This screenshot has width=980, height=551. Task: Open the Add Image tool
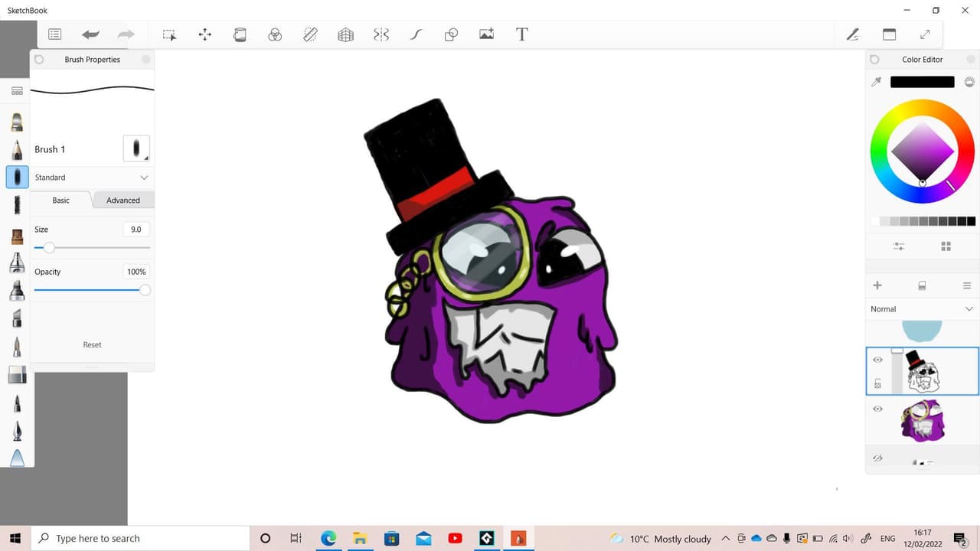[486, 34]
